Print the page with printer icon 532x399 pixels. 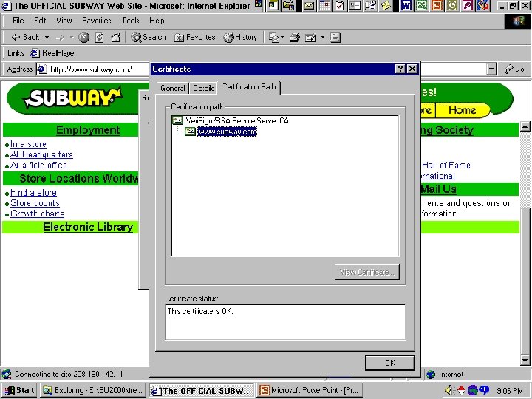click(x=295, y=38)
